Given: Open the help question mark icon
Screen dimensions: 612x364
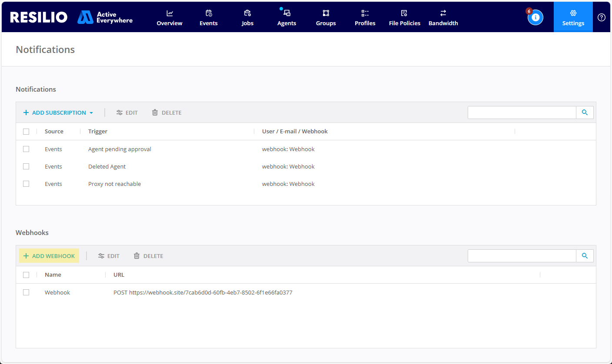Looking at the screenshot, I should (x=601, y=17).
